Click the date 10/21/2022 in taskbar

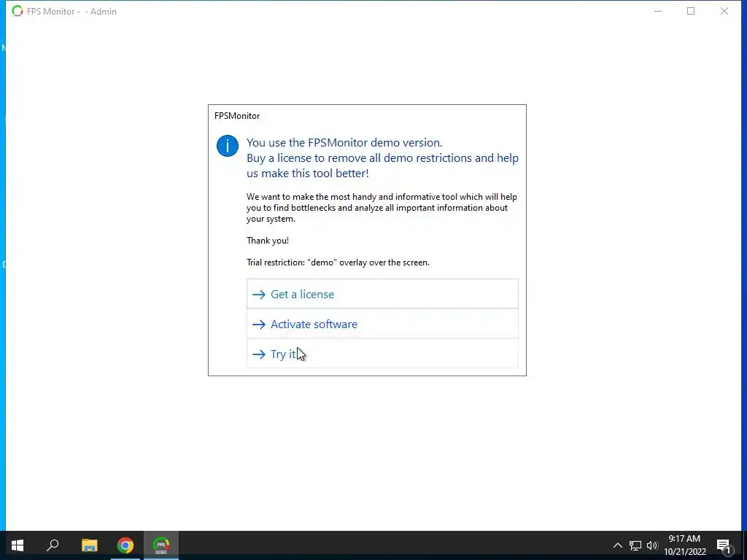point(685,552)
